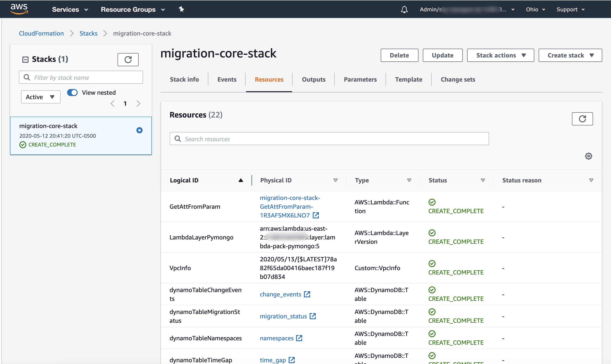
Task: Click the Update stack button
Action: coord(443,55)
